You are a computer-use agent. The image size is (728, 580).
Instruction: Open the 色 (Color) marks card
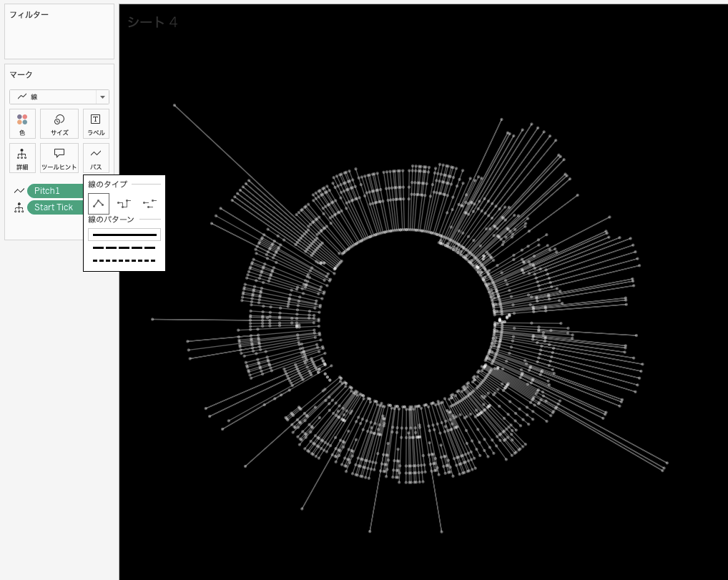pos(22,124)
